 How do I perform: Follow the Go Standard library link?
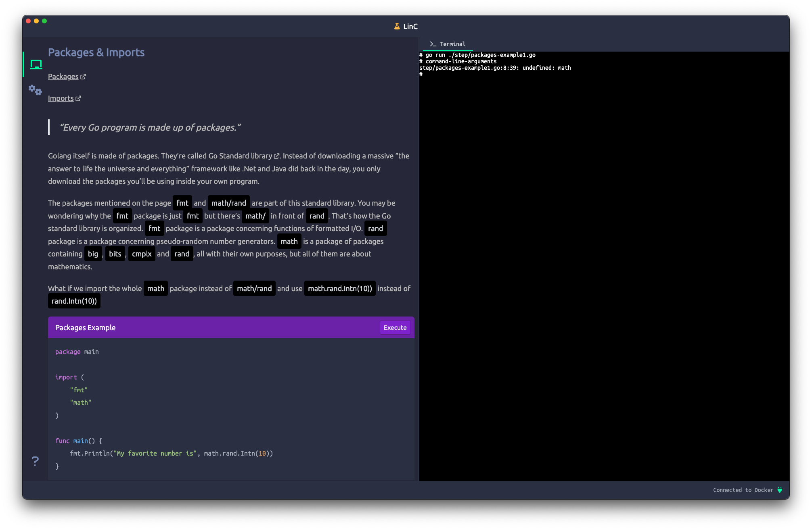point(240,156)
